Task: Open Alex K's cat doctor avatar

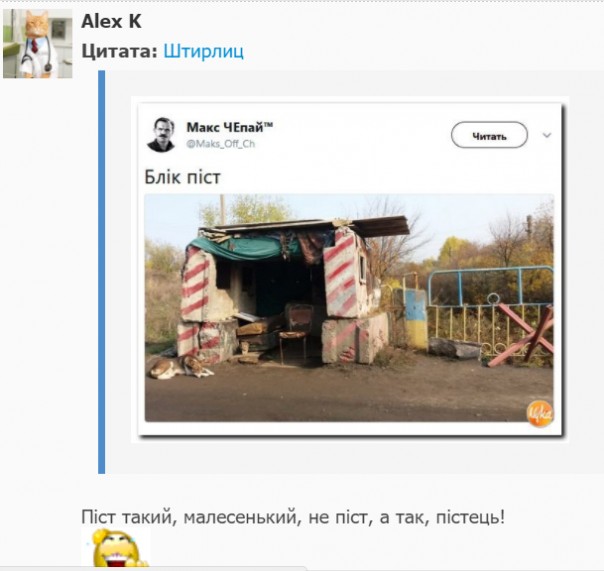Action: 37,44
